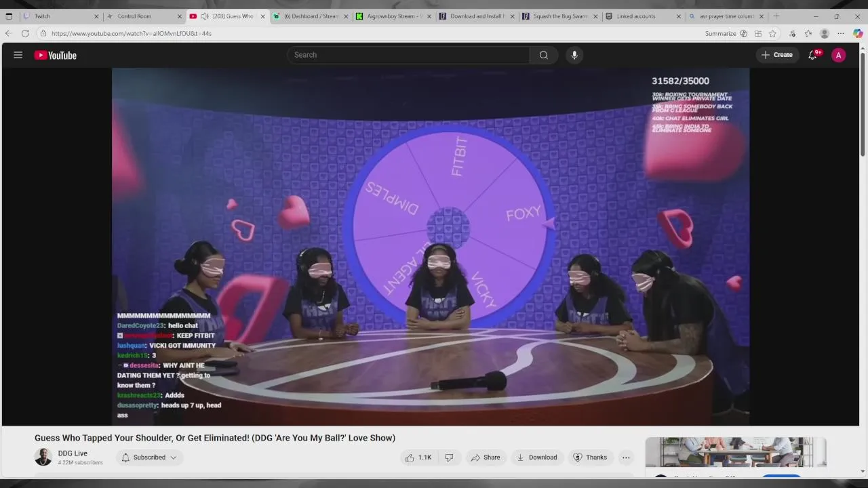Open the favorites list icon

pyautogui.click(x=808, y=33)
